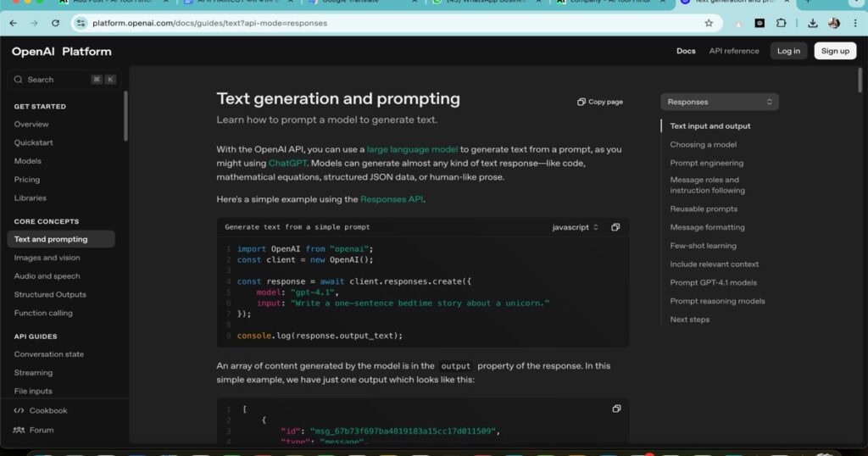Click the left sidebar scrollbar
The width and height of the screenshot is (868, 456).
coord(125,116)
